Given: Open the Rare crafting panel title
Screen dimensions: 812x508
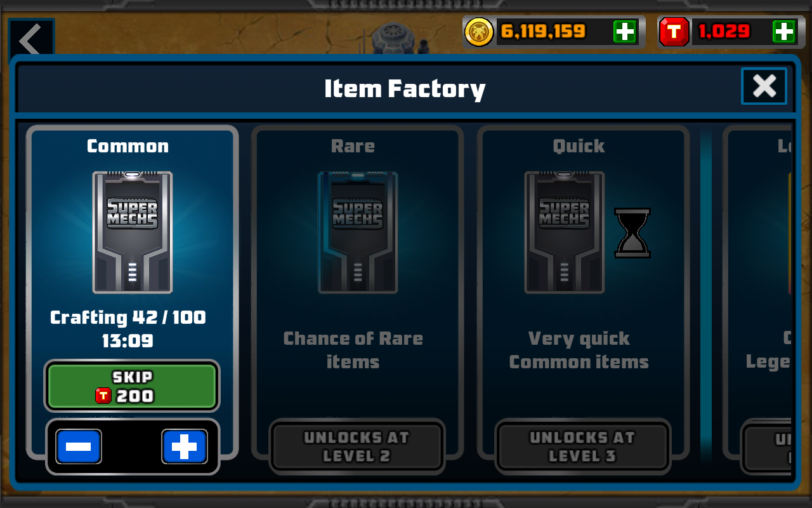Looking at the screenshot, I should 353,146.
